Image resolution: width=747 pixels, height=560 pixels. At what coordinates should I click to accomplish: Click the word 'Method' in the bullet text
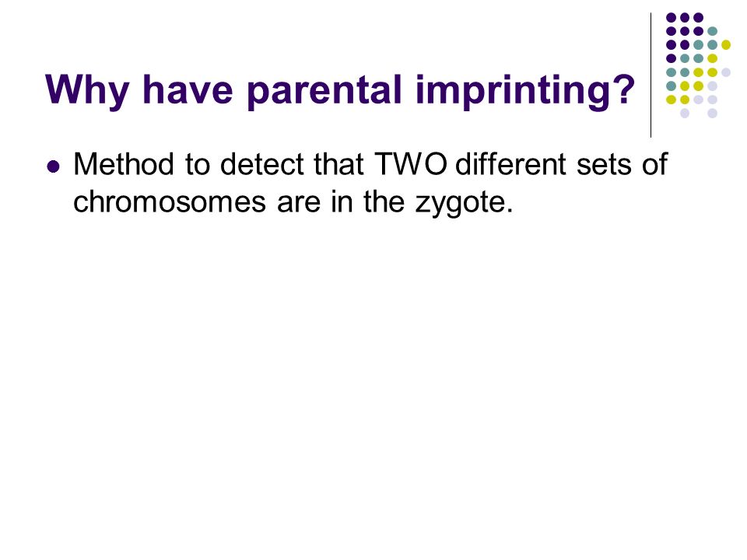(x=124, y=164)
